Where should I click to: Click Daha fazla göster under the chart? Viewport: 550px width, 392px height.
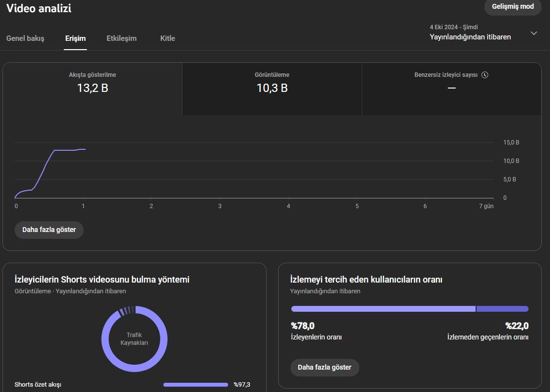pos(49,230)
